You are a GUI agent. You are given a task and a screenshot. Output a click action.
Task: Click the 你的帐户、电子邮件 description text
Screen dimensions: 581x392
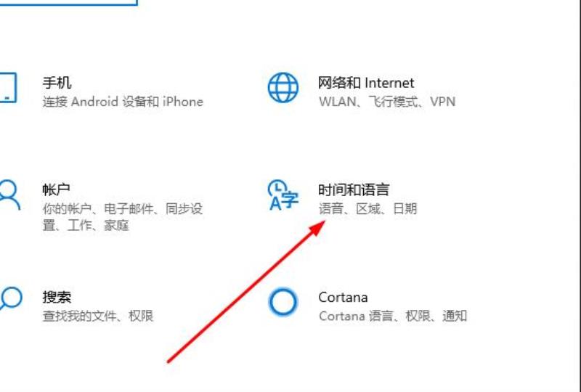tap(122, 217)
